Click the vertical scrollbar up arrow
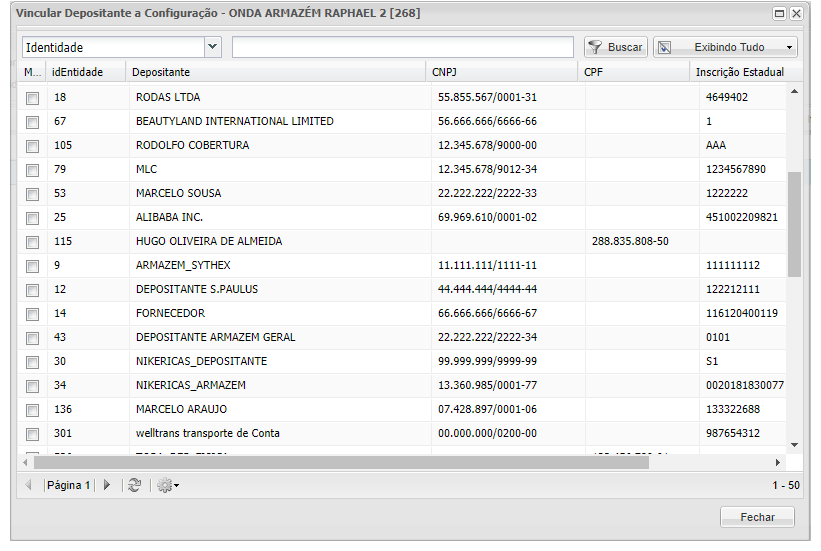Viewport: 821px width, 551px height. pos(794,92)
